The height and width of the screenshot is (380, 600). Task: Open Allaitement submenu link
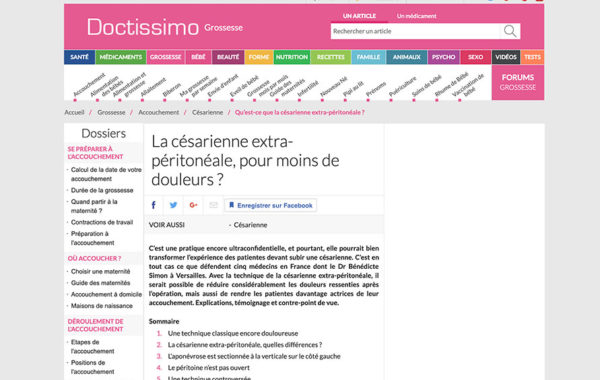coord(153,87)
